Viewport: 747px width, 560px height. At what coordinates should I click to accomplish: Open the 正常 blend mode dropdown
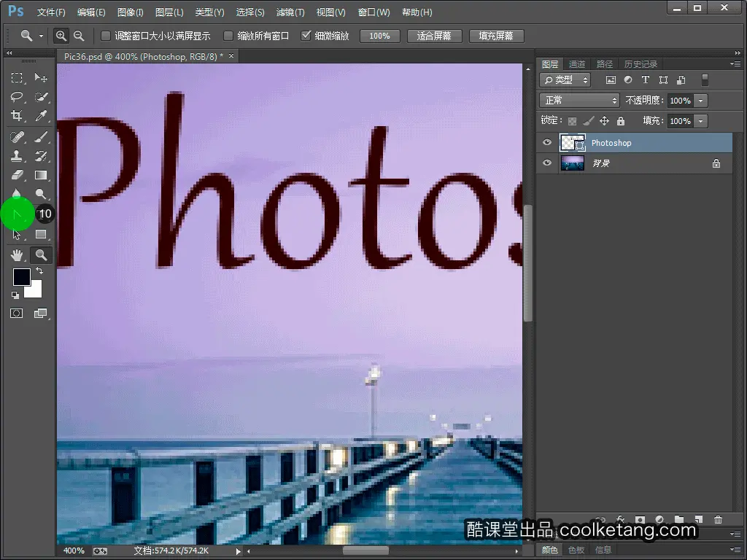tap(579, 101)
